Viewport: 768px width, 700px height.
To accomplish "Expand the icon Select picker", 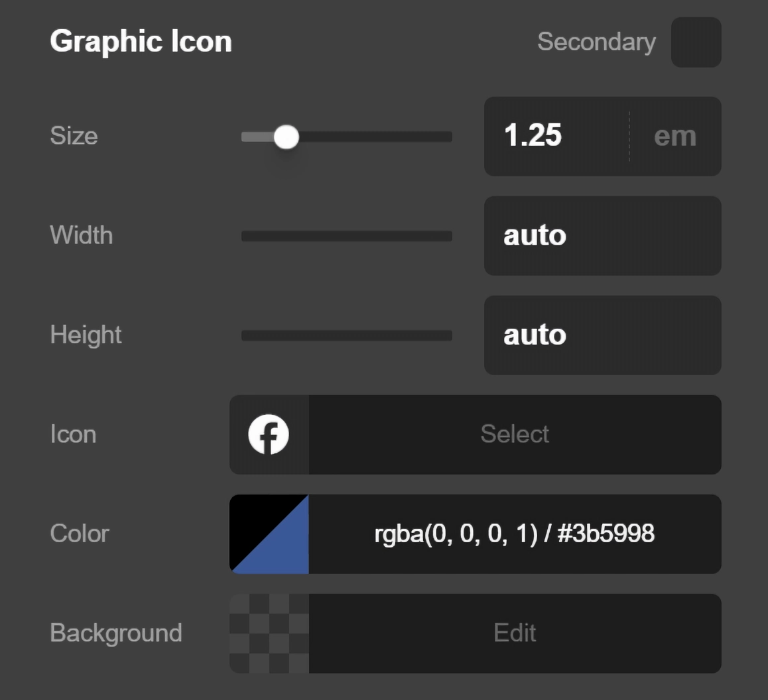I will pyautogui.click(x=515, y=434).
